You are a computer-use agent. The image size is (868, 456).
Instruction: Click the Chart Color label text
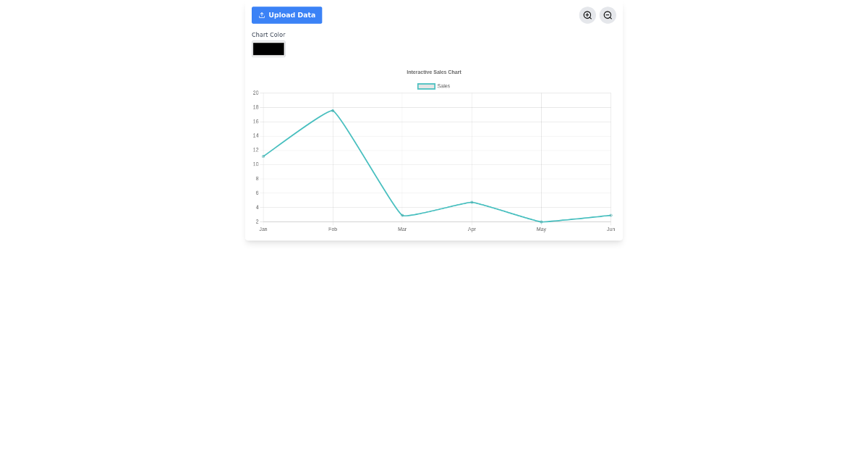coord(268,34)
